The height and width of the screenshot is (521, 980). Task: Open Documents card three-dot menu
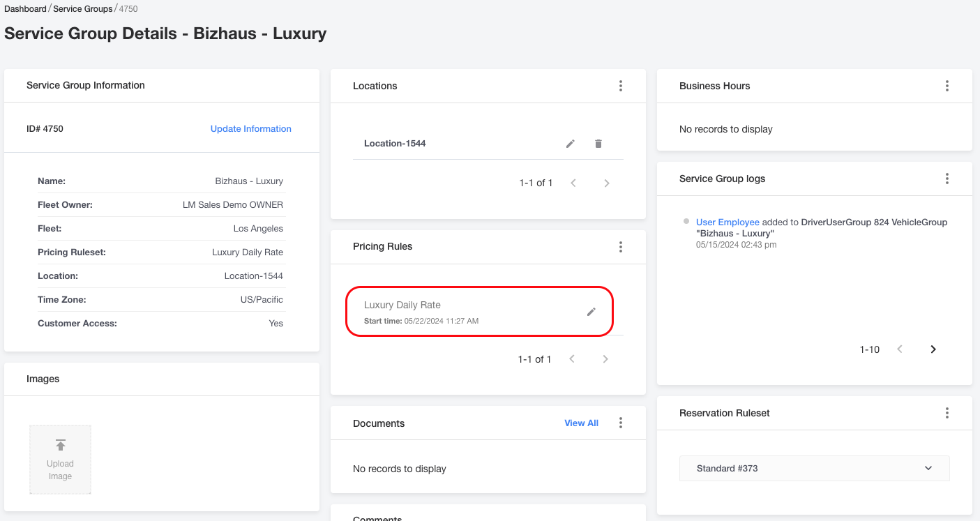coord(621,423)
